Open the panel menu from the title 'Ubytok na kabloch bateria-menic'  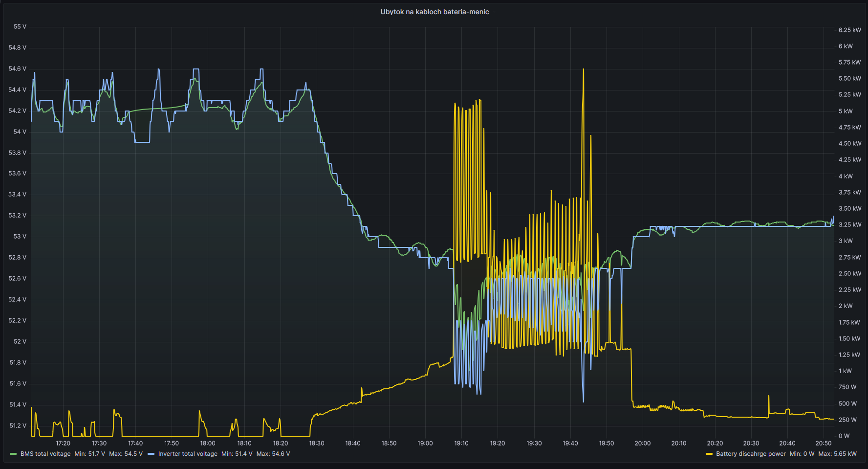pos(434,12)
